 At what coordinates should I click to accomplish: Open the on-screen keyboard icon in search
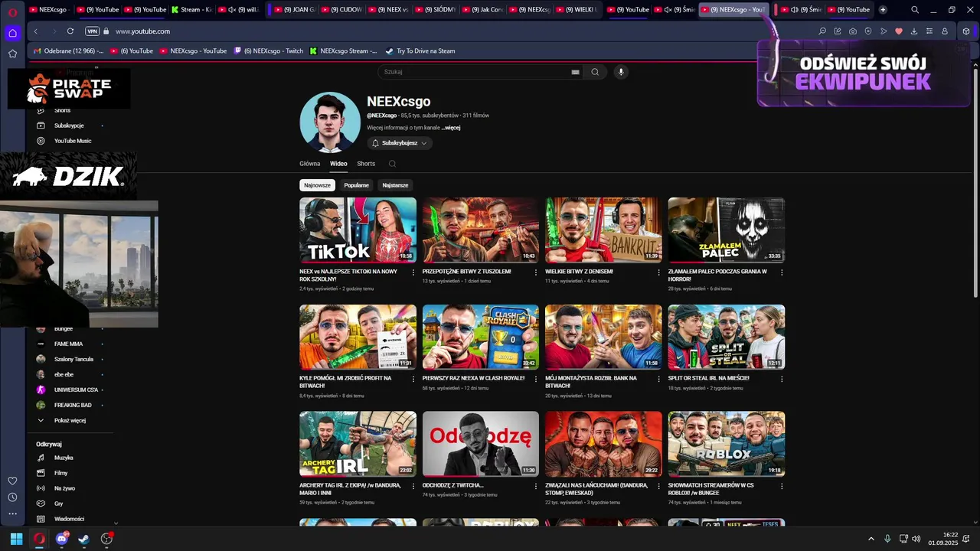pos(575,72)
